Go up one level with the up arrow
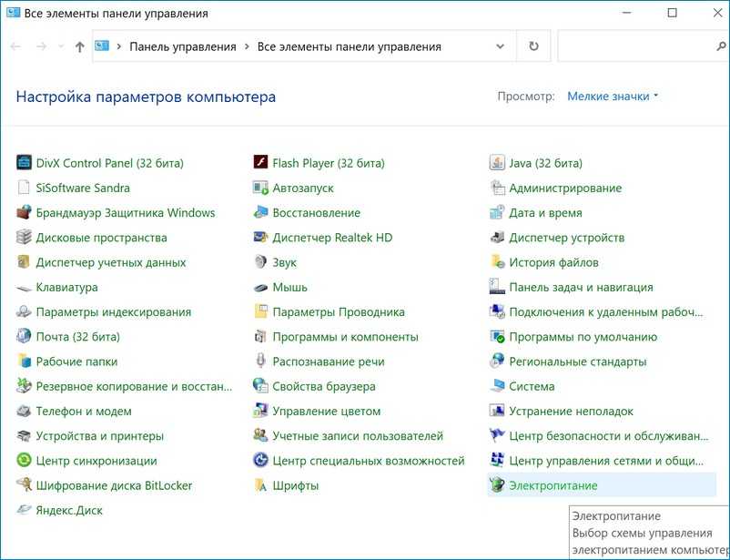 click(80, 46)
